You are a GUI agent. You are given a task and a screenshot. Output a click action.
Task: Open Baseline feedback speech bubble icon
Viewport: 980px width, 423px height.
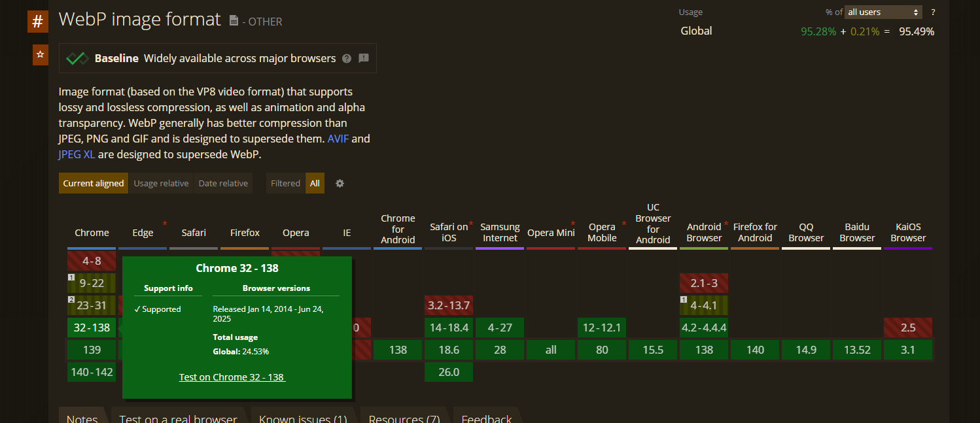click(x=364, y=58)
